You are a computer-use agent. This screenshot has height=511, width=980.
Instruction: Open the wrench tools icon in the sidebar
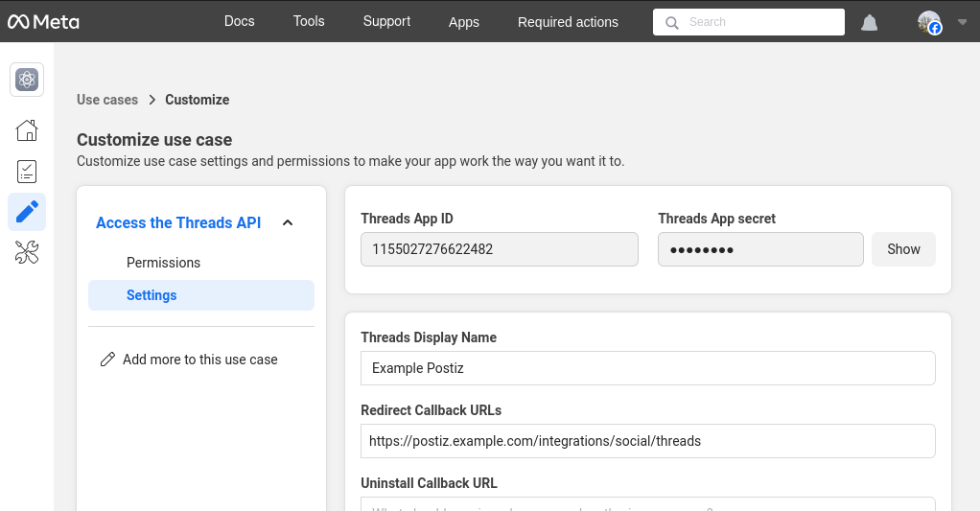point(27,253)
